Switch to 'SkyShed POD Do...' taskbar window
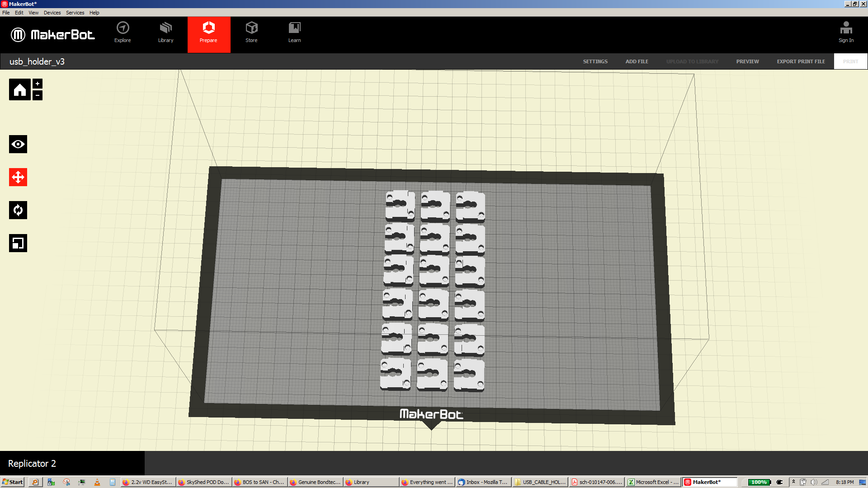 pos(204,482)
